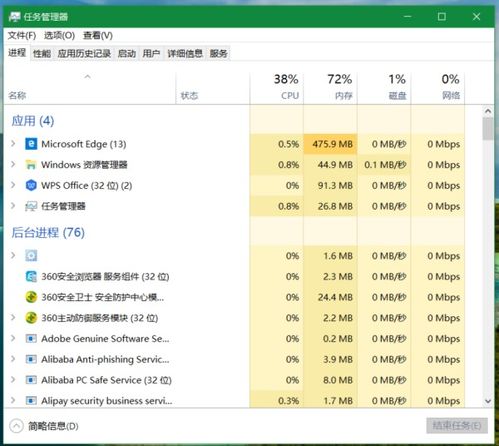Expand the Adobe Genuine Software row
Screen dimensions: 499x446
[x=13, y=338]
